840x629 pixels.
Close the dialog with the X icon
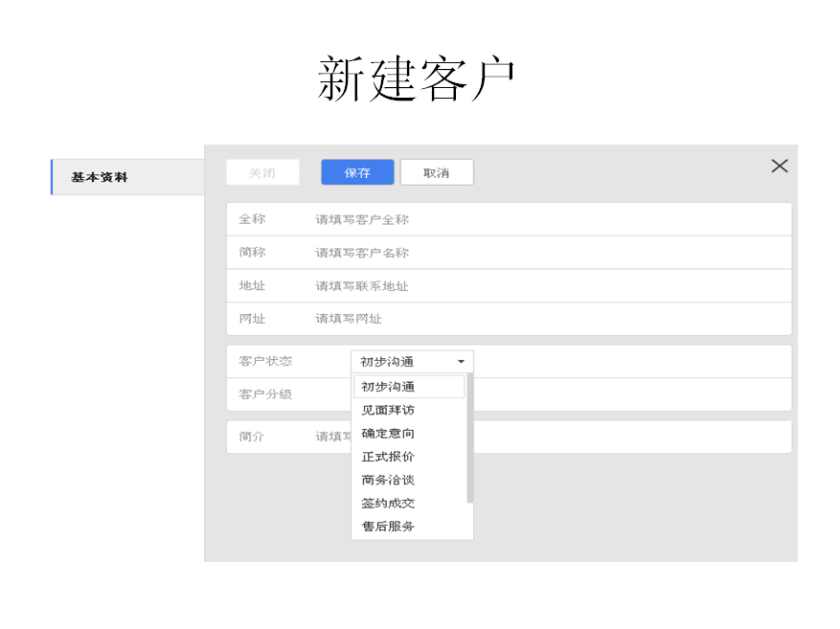click(x=779, y=166)
